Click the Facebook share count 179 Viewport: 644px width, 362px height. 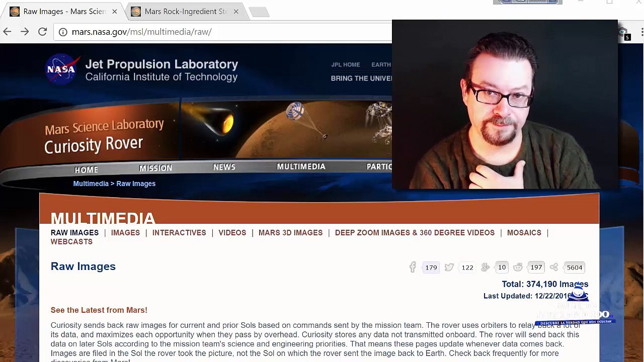click(431, 267)
